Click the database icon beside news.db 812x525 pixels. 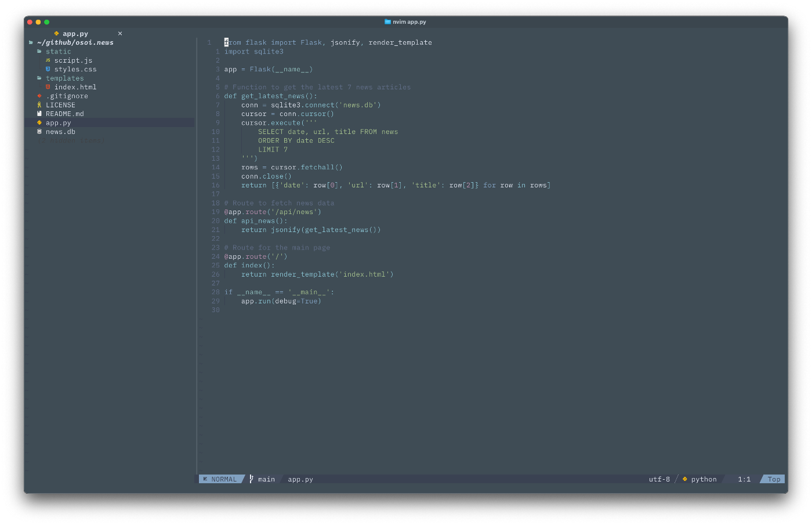(x=39, y=132)
